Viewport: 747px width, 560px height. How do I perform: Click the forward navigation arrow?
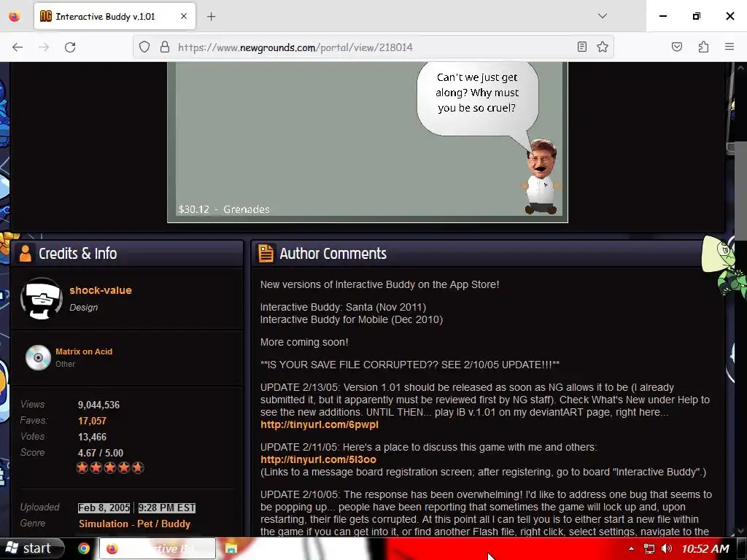tap(44, 47)
